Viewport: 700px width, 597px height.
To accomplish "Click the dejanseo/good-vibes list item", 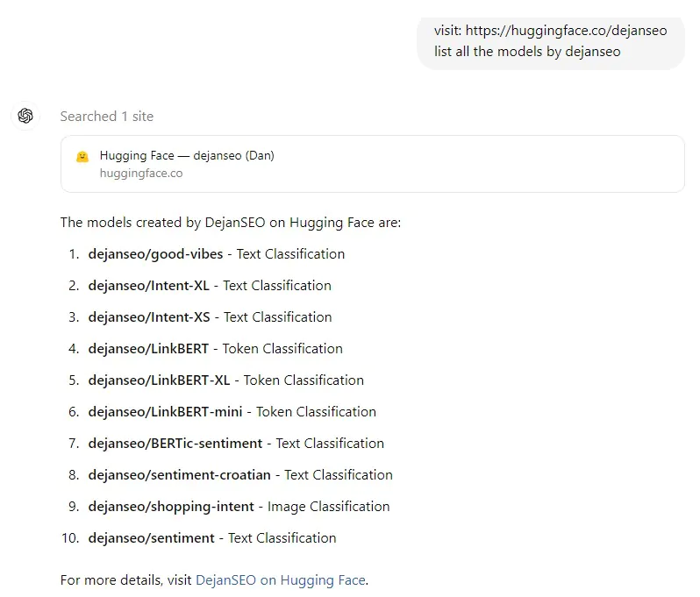I will tap(217, 254).
